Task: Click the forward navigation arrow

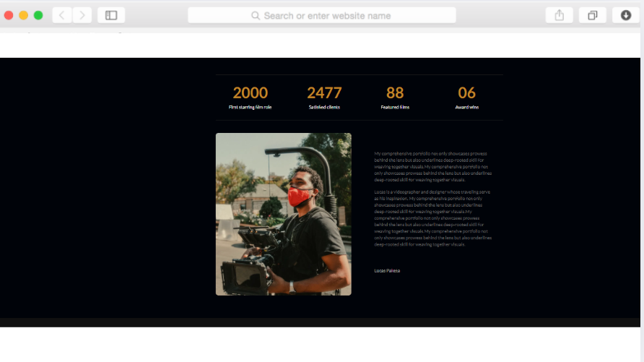Action: click(82, 15)
